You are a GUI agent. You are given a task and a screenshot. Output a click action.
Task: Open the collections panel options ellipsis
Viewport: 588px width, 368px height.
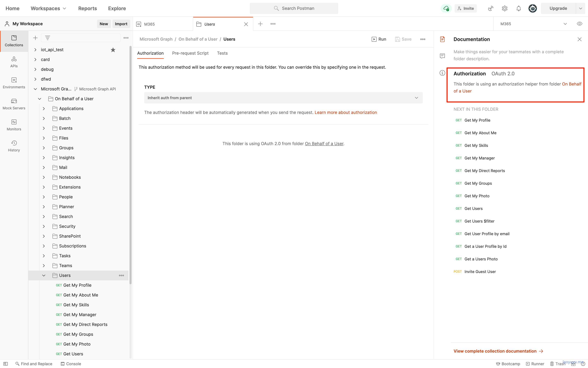[x=126, y=38]
